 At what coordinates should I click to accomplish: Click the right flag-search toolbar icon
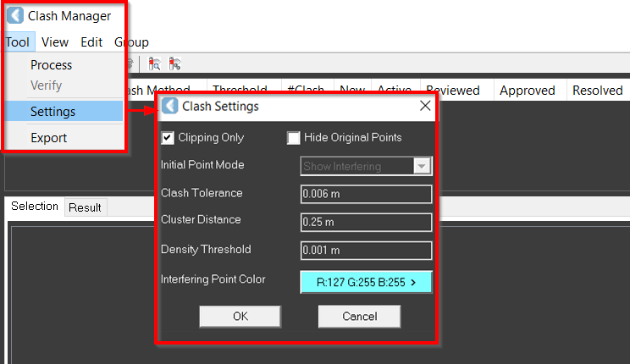pyautogui.click(x=174, y=63)
